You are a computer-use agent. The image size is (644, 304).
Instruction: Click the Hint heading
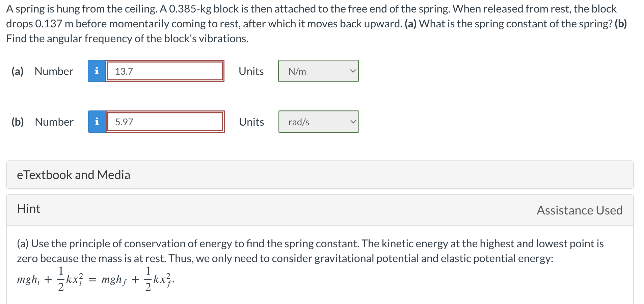28,209
